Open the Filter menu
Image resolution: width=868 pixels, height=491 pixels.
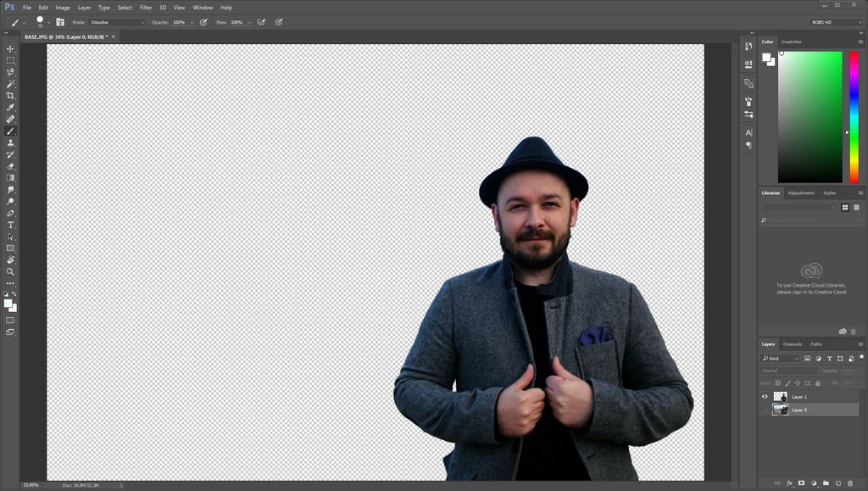[145, 7]
